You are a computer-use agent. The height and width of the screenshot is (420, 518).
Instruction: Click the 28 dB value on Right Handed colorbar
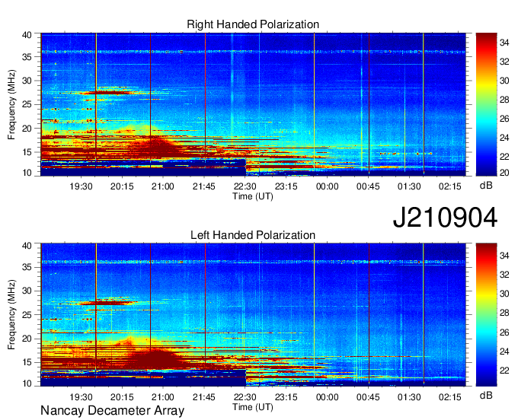click(504, 100)
